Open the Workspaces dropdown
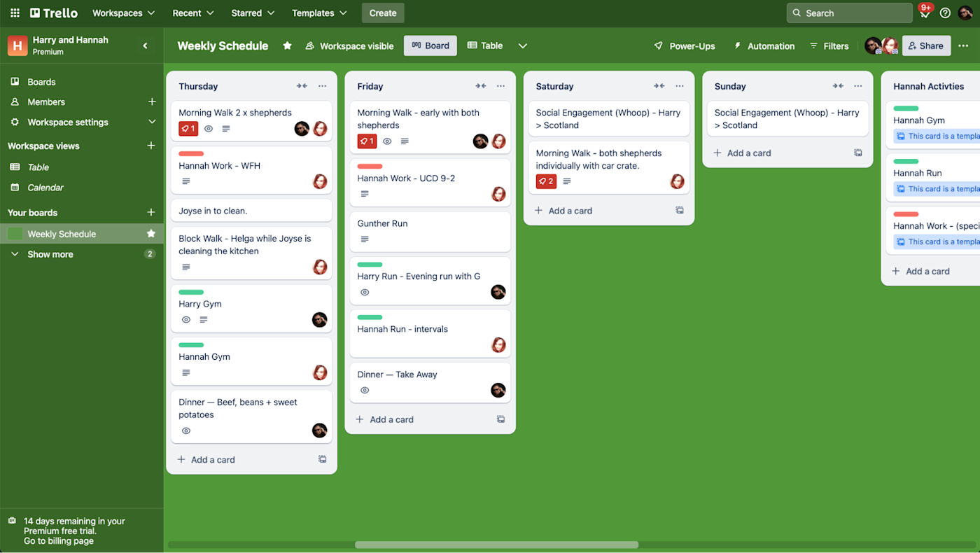The width and height of the screenshot is (980, 553). point(123,13)
